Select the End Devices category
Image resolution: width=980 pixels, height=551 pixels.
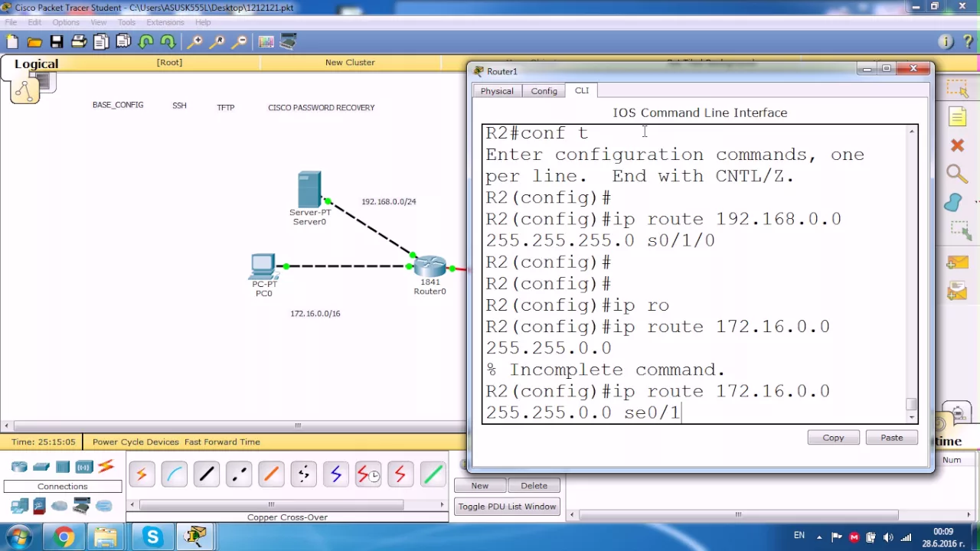(19, 506)
